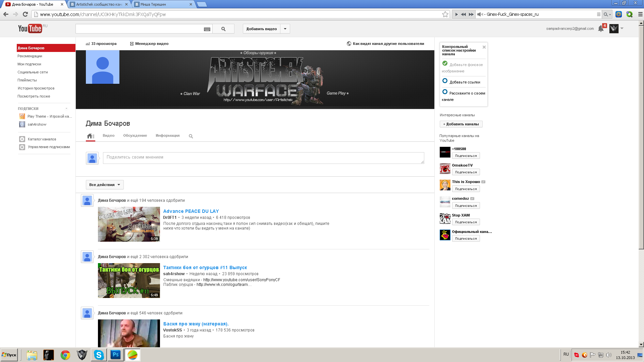
Task: Open Рекомендации in the sidebar
Action: (x=30, y=56)
